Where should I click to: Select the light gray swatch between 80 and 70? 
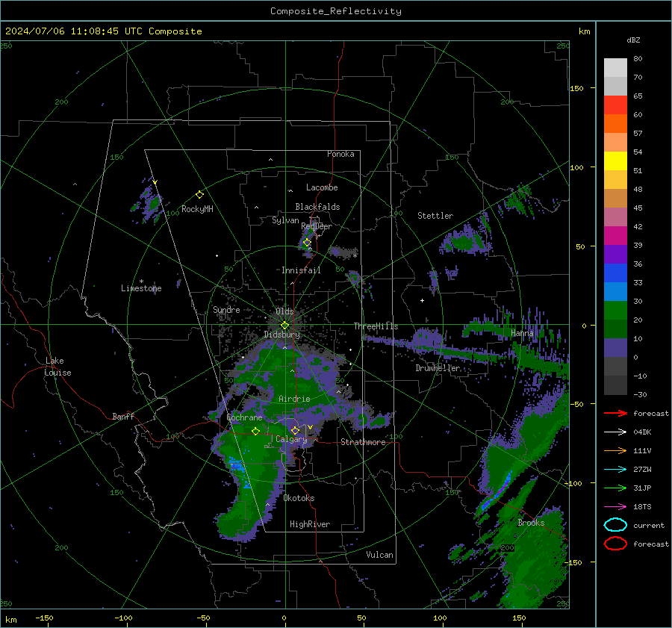[x=615, y=68]
